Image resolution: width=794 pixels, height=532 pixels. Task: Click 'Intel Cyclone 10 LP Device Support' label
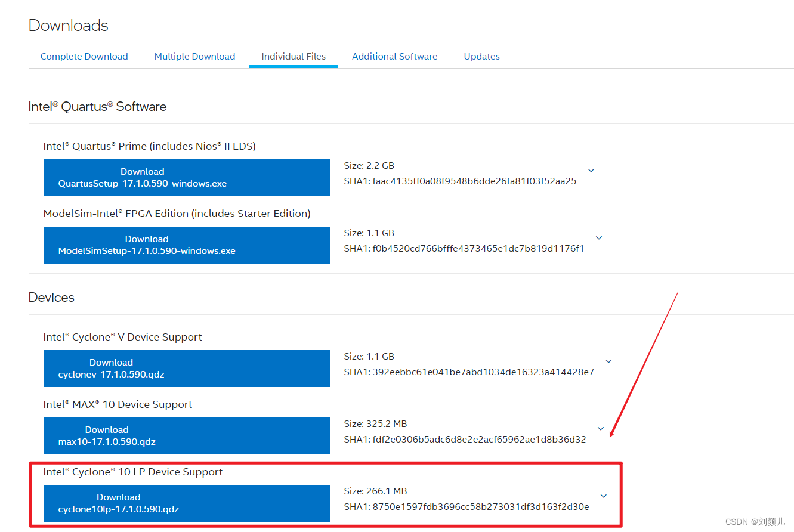coord(133,472)
